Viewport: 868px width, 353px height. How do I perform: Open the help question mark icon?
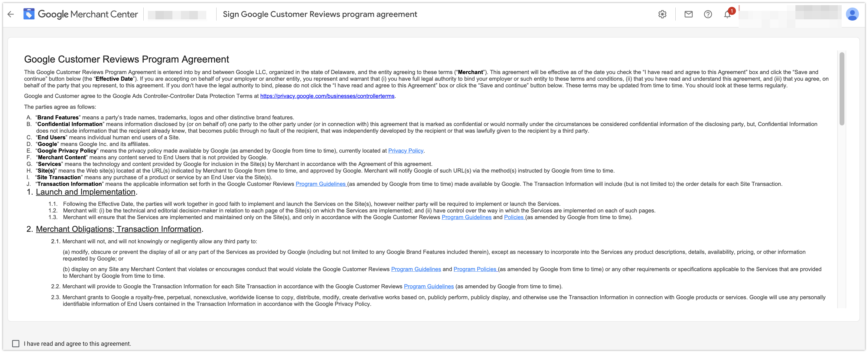[x=708, y=14]
